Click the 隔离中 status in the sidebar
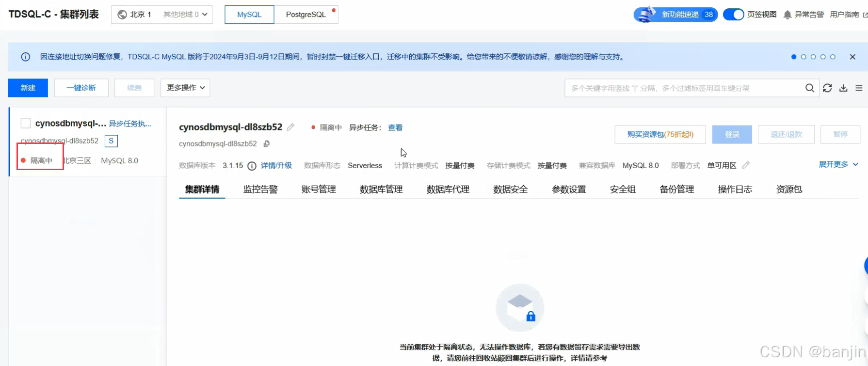868x366 pixels. point(41,160)
